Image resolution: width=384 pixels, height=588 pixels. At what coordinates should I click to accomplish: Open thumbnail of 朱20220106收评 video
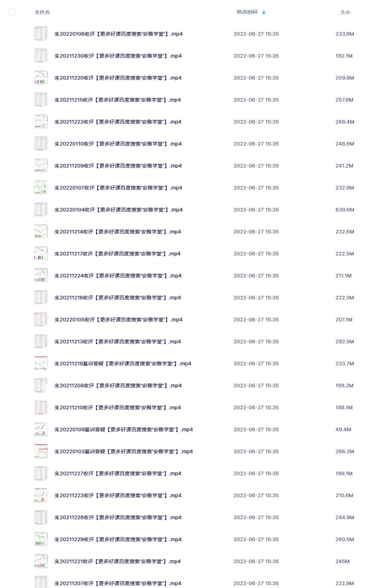coord(41,34)
